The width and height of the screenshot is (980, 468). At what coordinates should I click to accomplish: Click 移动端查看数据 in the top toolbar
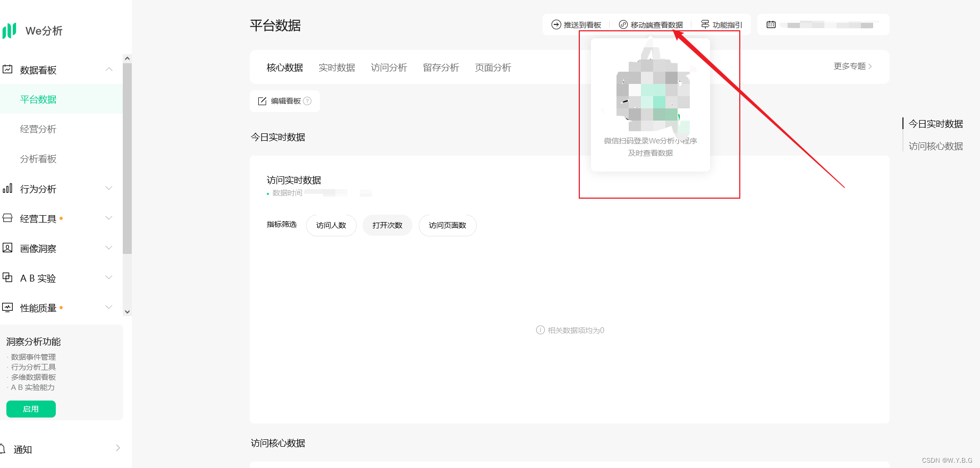coord(651,24)
